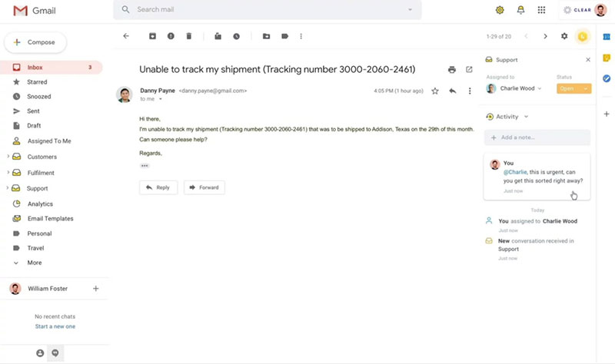The image size is (615, 364).
Task: Open the Inbox folder
Action: coord(51,68)
